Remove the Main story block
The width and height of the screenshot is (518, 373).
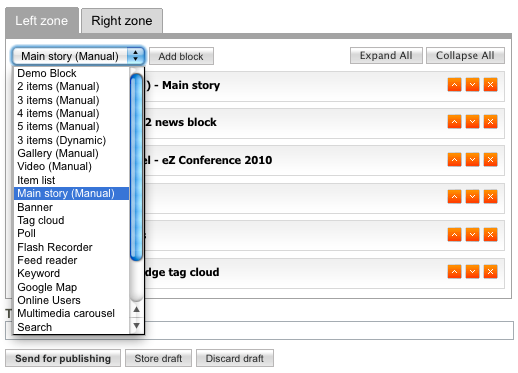490,85
